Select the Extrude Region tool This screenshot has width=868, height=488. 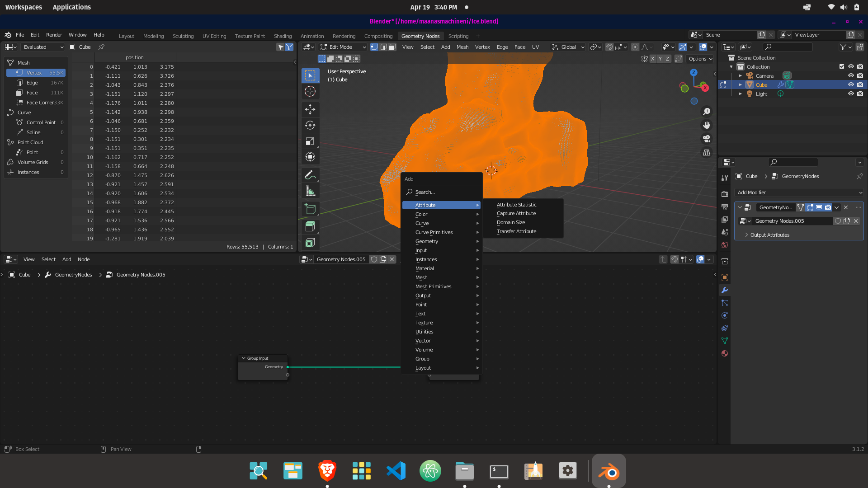[310, 226]
